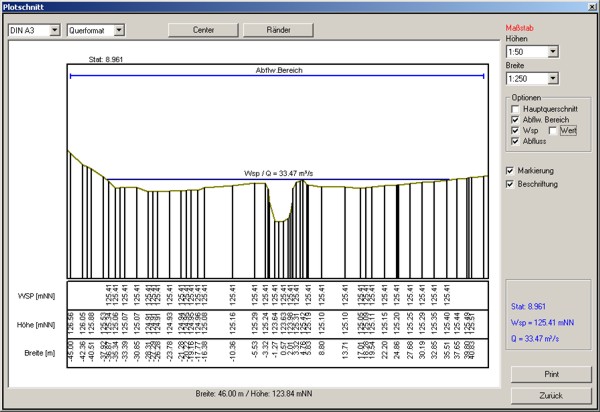Uncheck the Abflw. Bereich option
600x412 pixels.
click(513, 119)
